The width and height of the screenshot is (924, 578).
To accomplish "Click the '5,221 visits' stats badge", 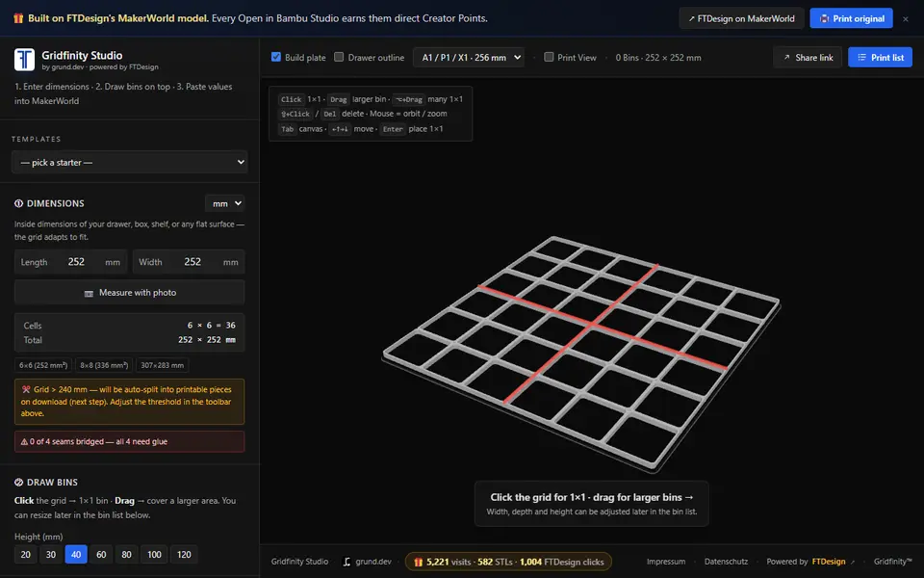I will pyautogui.click(x=508, y=562).
